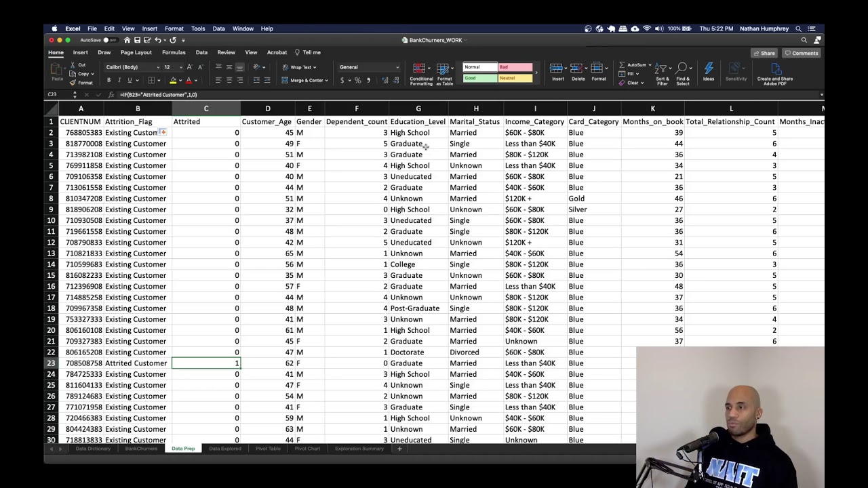Click the Name Box showing C23
Screen dimensions: 868x488
click(x=57, y=95)
